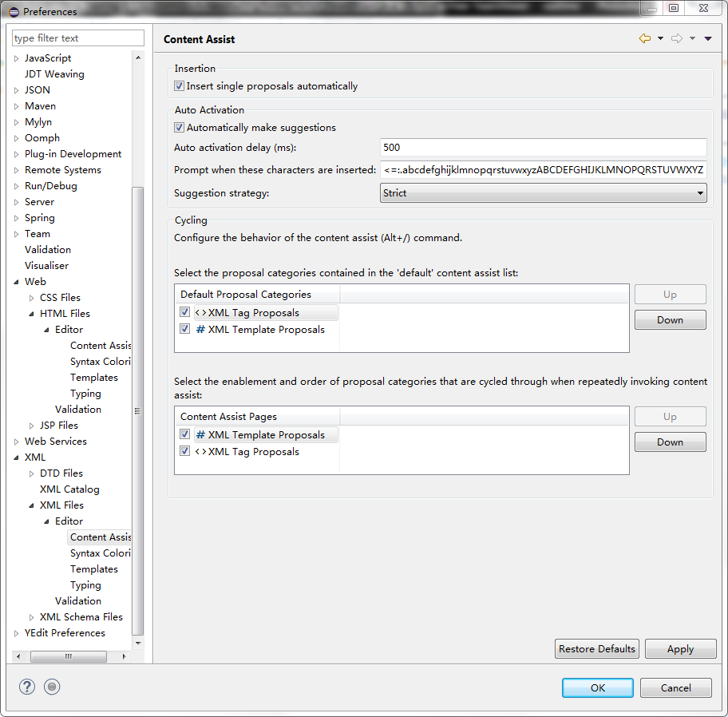Click the type filter text box
Screen dimensions: 728x717
[78, 38]
